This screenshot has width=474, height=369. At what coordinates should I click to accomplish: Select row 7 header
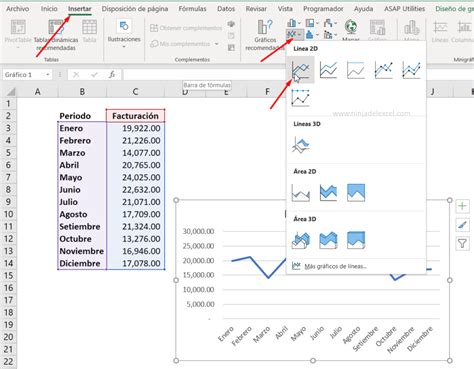[8, 177]
